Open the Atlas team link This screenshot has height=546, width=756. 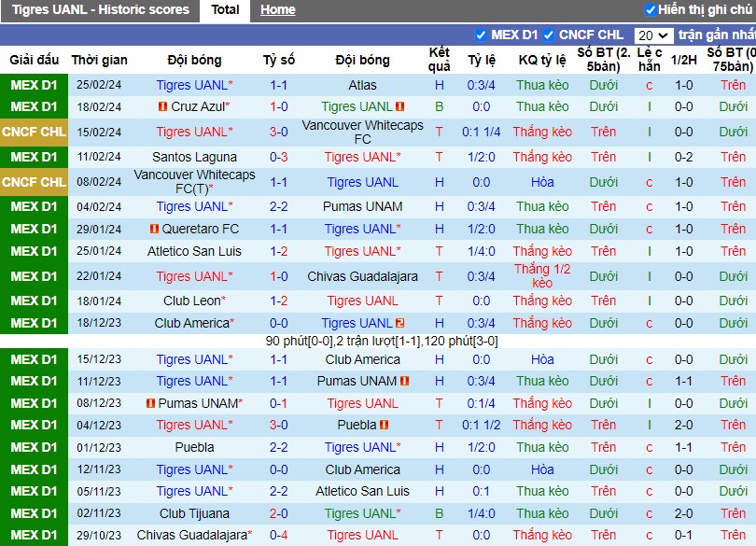point(362,85)
